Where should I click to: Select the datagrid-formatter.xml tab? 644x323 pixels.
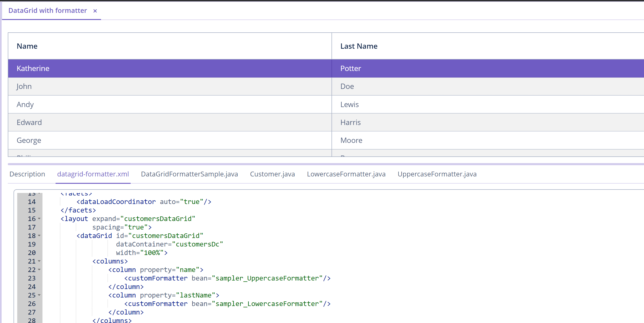[93, 174]
